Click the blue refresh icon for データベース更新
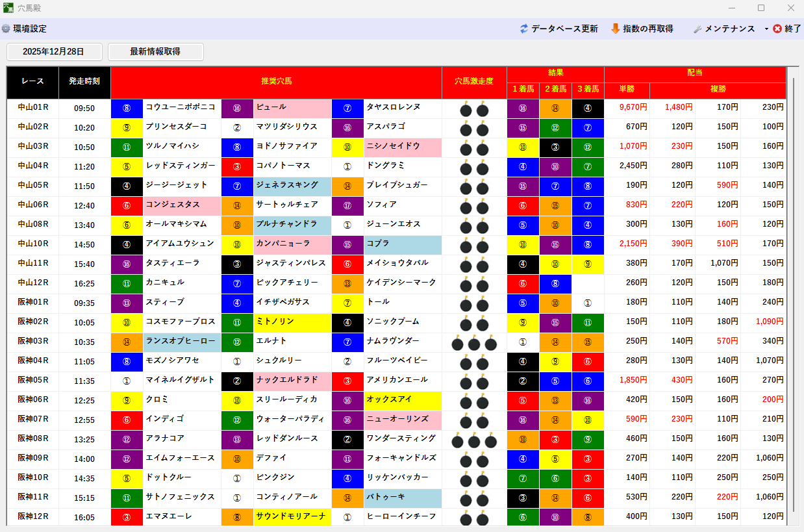 point(523,29)
